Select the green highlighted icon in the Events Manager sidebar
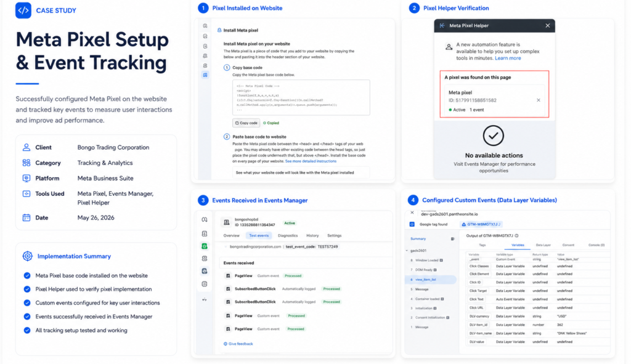Viewport: 631px width, 364px height. [x=205, y=246]
